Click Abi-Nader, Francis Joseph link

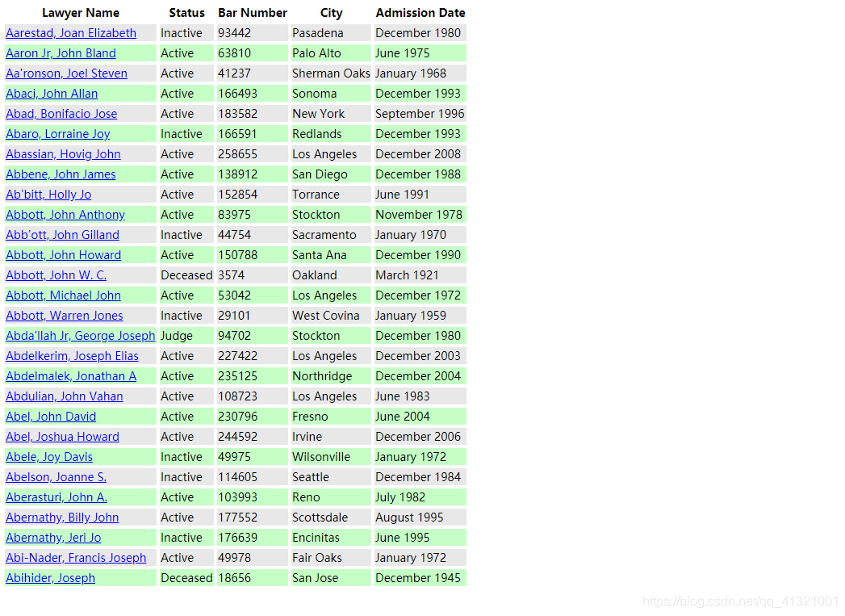click(76, 558)
